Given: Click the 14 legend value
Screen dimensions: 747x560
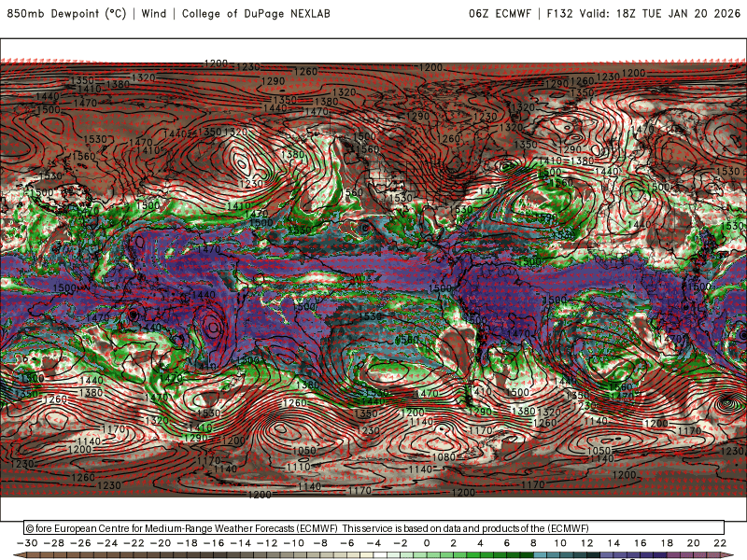Looking at the screenshot, I should pos(613,543).
